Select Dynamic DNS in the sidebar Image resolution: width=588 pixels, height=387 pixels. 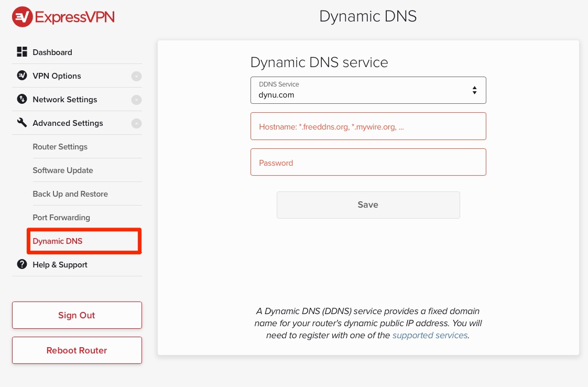58,241
